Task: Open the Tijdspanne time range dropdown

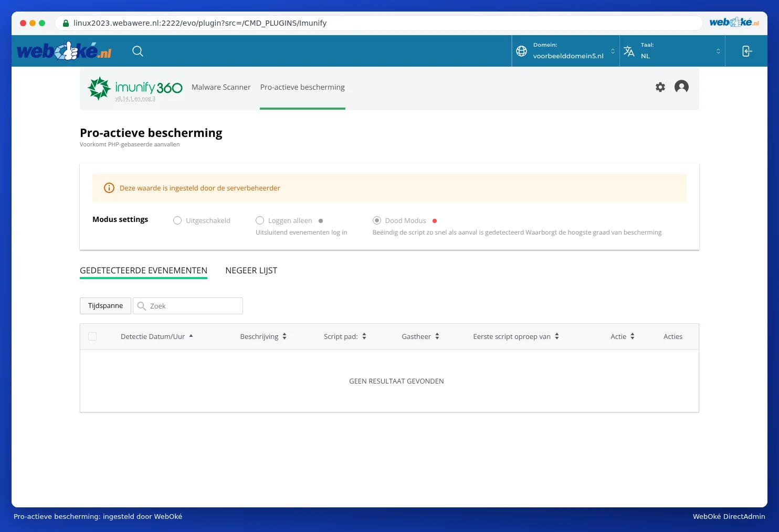Action: pos(106,306)
